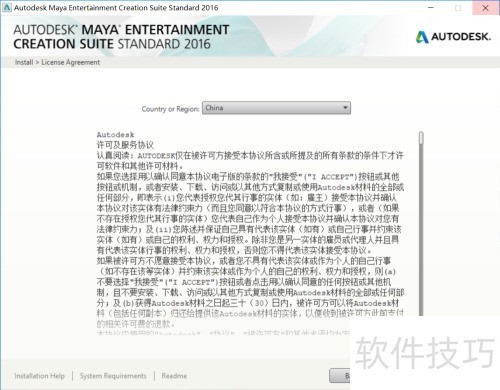Click the license text scrollbar thumb
Image resolution: width=500 pixels, height=390 pixels.
[x=421, y=138]
